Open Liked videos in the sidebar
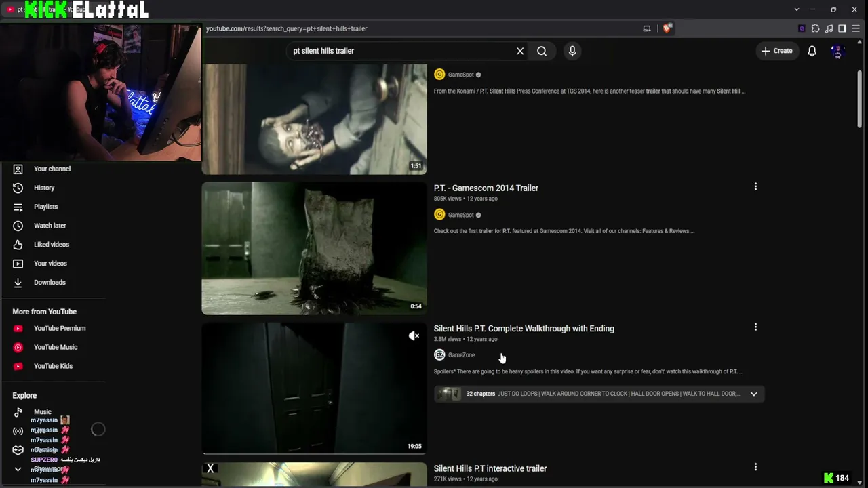Screen dimensions: 868x488 52,245
